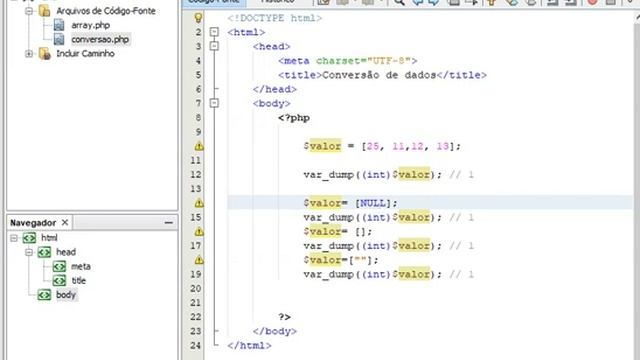Viewport: 640px width, 360px height.
Task: Click the var_dump code on line 15
Action: [373, 217]
